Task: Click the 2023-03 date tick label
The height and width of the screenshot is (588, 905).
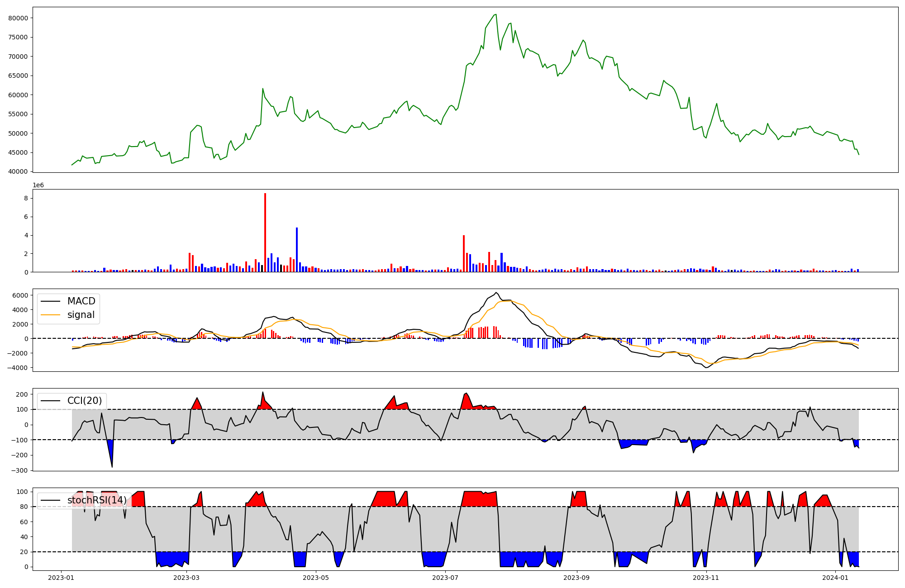Action: (186, 578)
